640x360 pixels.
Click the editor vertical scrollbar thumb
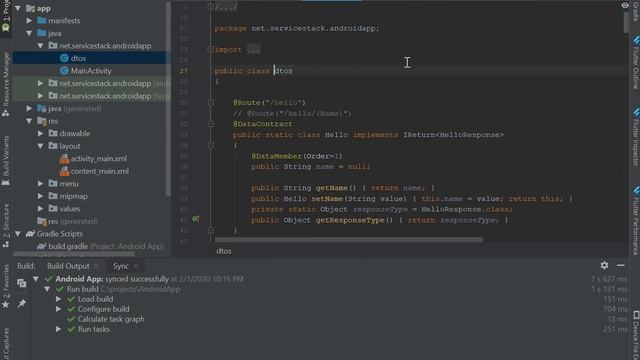tap(626, 22)
